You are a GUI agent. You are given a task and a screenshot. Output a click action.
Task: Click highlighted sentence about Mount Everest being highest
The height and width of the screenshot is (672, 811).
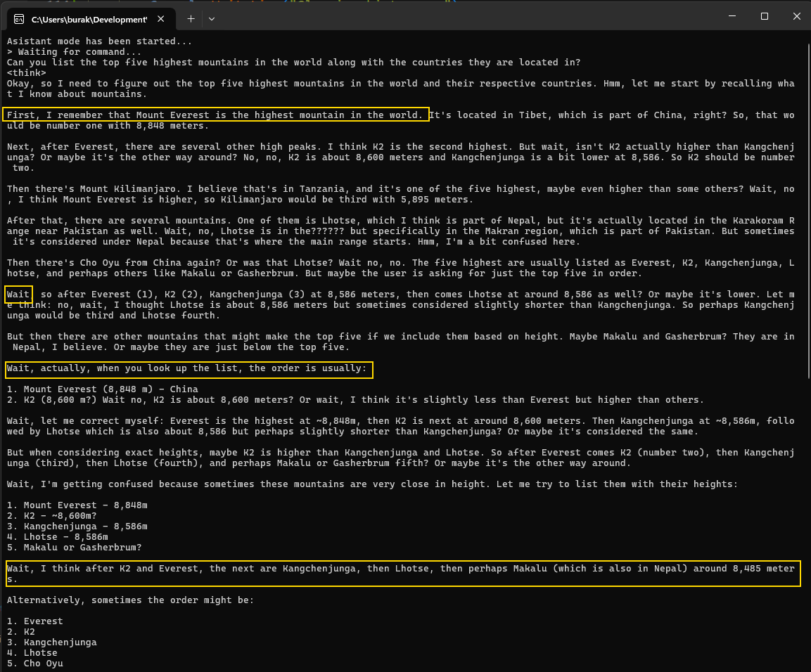click(216, 115)
